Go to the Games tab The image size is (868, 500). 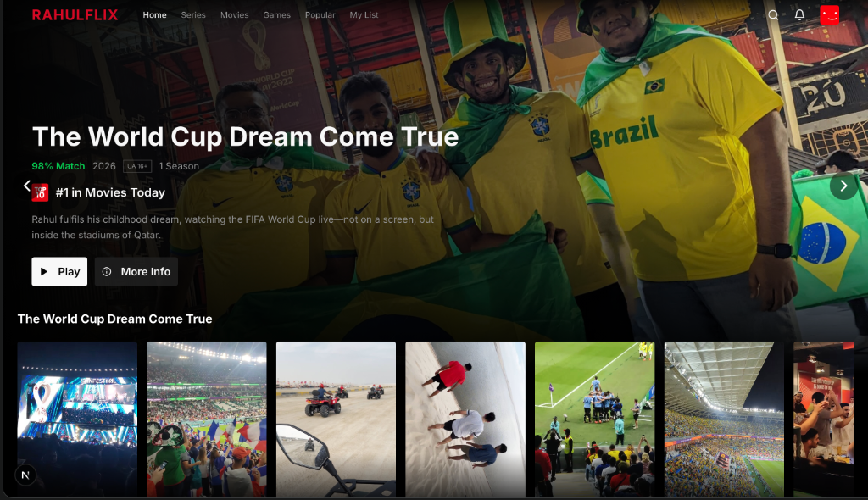tap(277, 15)
